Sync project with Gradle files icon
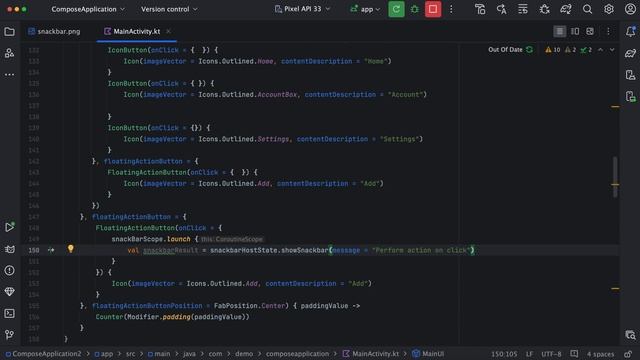640x360 pixels. 566,9
